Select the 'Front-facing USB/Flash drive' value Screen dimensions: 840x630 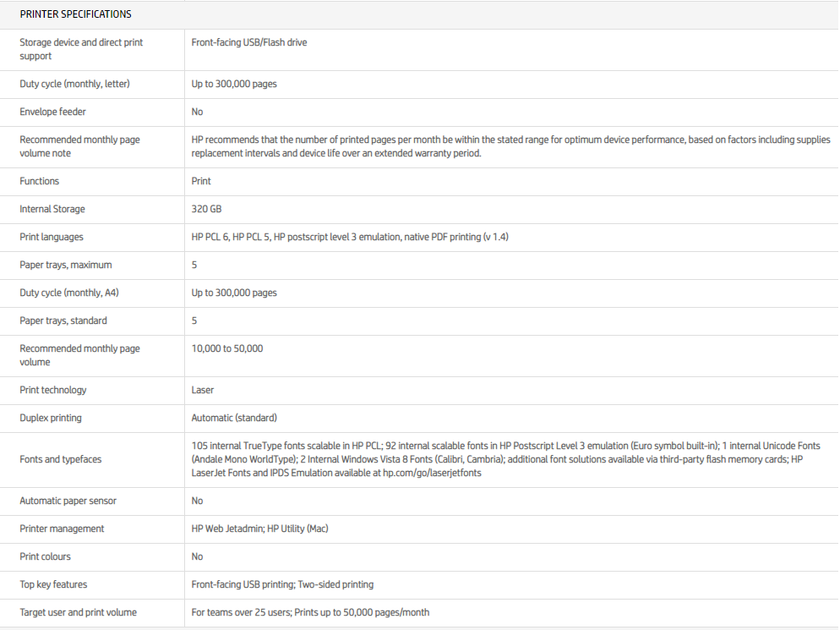point(249,42)
